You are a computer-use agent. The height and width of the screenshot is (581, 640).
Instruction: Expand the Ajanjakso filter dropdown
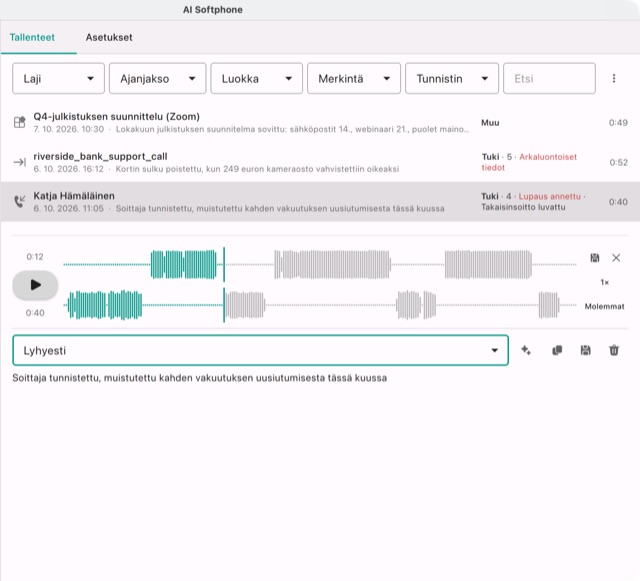[158, 78]
